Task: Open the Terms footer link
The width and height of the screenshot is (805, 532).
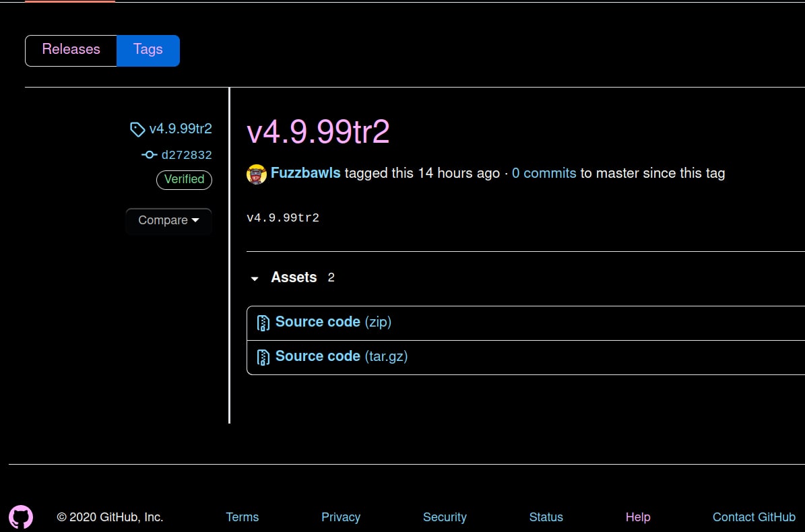Action: point(243,517)
